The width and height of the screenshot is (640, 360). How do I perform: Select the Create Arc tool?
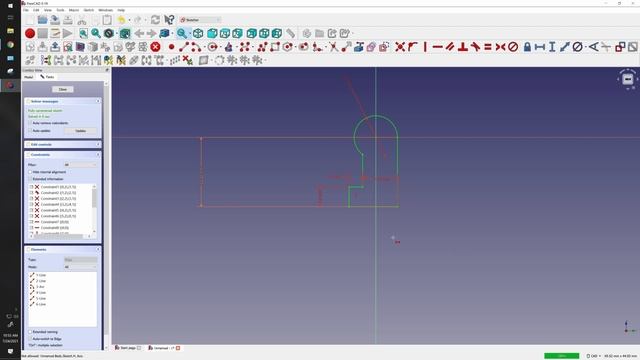point(196,47)
